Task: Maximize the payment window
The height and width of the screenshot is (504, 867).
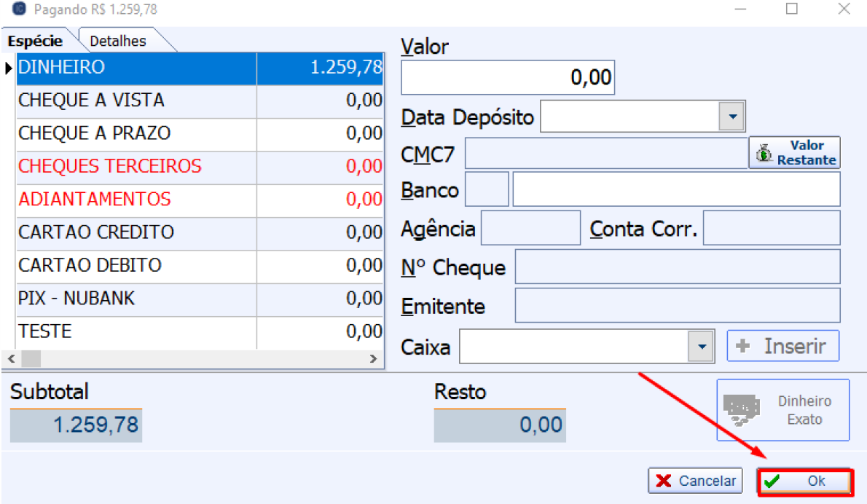Action: tap(791, 9)
